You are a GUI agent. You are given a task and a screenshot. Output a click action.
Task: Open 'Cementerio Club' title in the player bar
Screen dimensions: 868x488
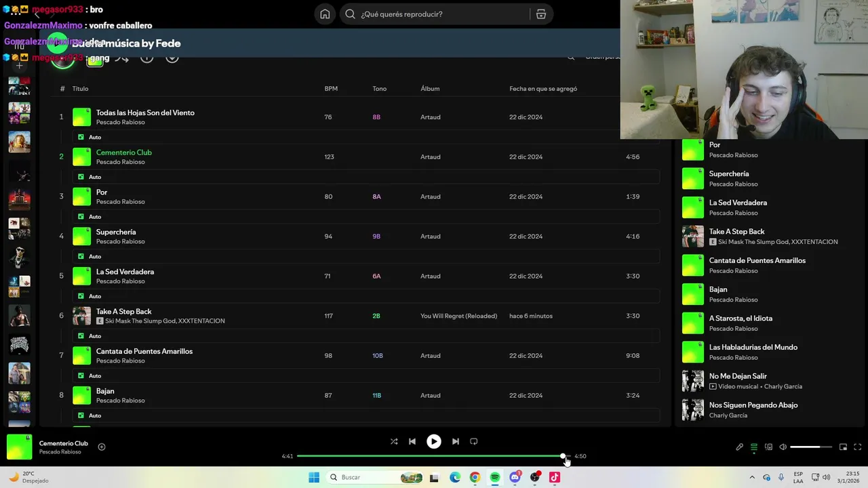pyautogui.click(x=64, y=443)
